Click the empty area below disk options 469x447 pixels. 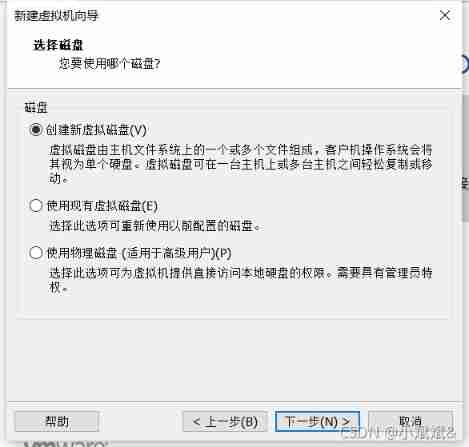tap(233, 360)
